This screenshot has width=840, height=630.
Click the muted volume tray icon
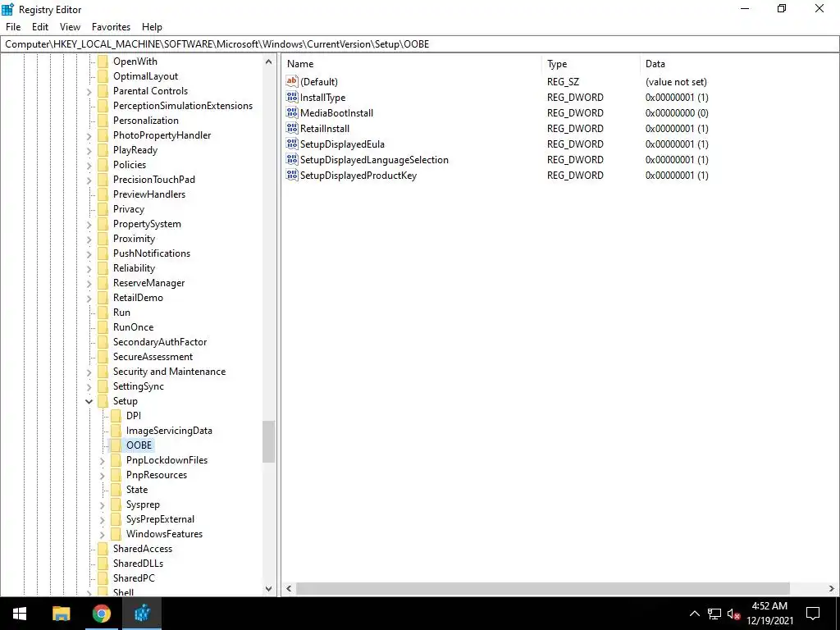pos(734,614)
